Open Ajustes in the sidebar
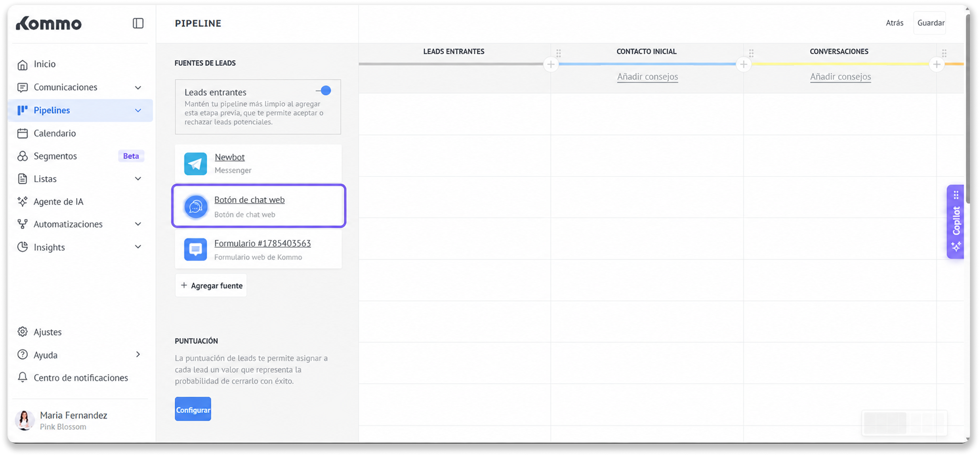 (x=80, y=332)
